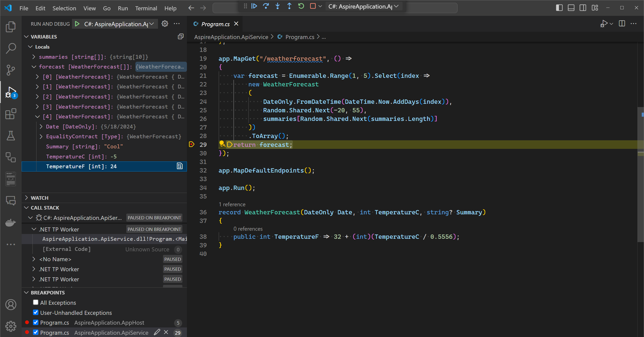Collapse the forecast variable in Locals

click(x=34, y=66)
